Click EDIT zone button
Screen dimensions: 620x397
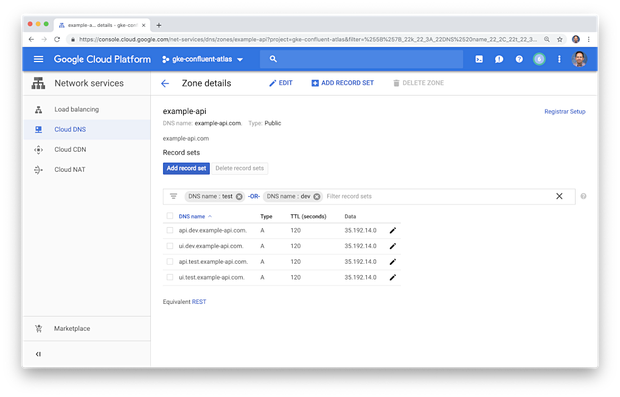[x=281, y=83]
